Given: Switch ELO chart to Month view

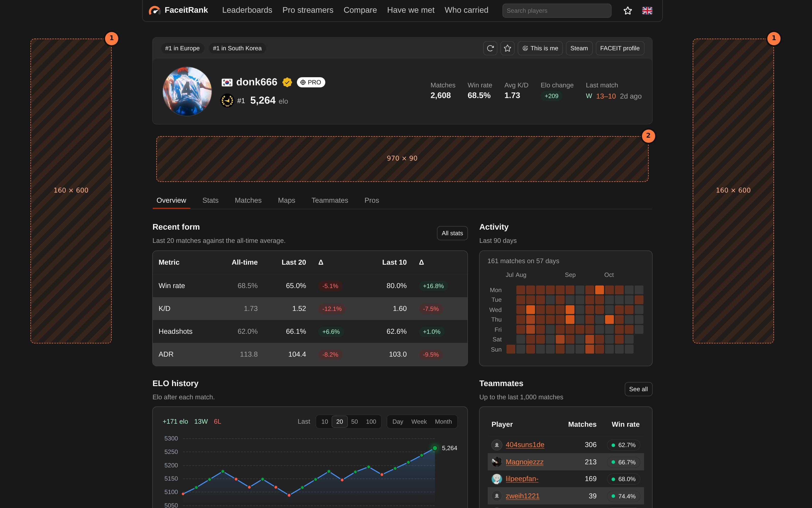Looking at the screenshot, I should tap(443, 422).
